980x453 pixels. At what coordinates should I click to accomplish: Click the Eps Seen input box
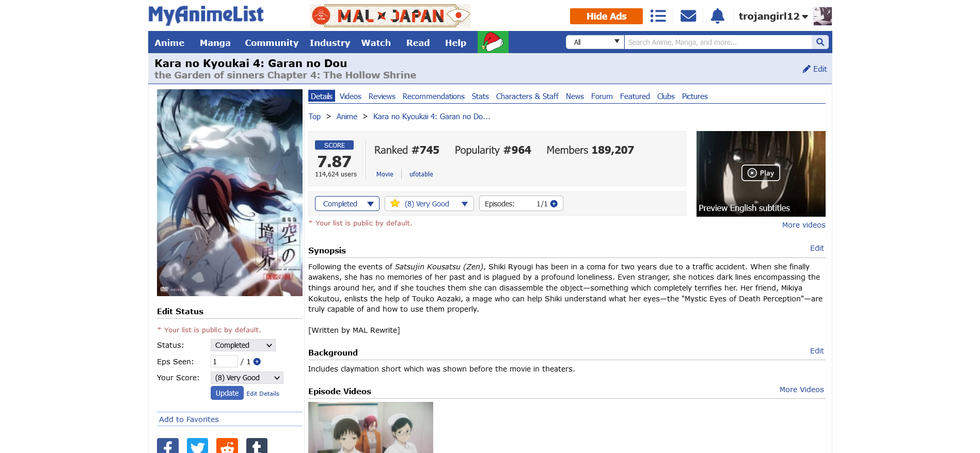pyautogui.click(x=224, y=361)
